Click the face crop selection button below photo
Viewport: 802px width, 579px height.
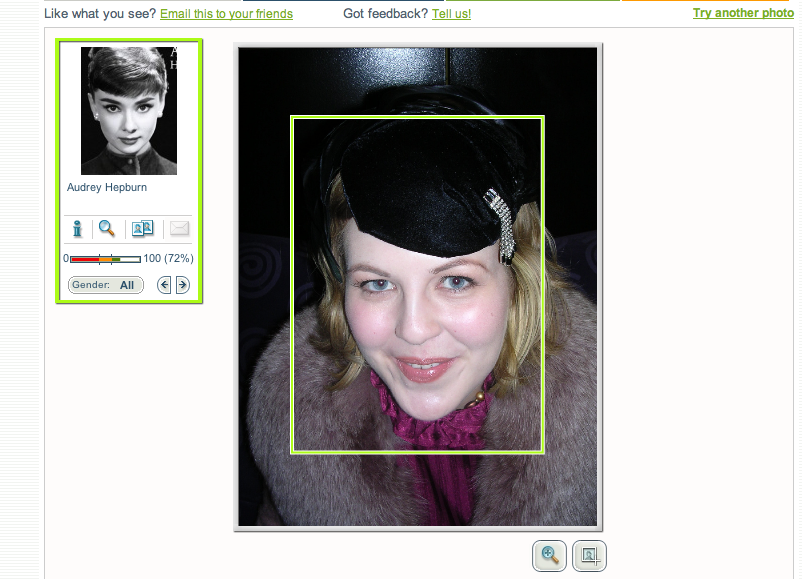coord(589,555)
